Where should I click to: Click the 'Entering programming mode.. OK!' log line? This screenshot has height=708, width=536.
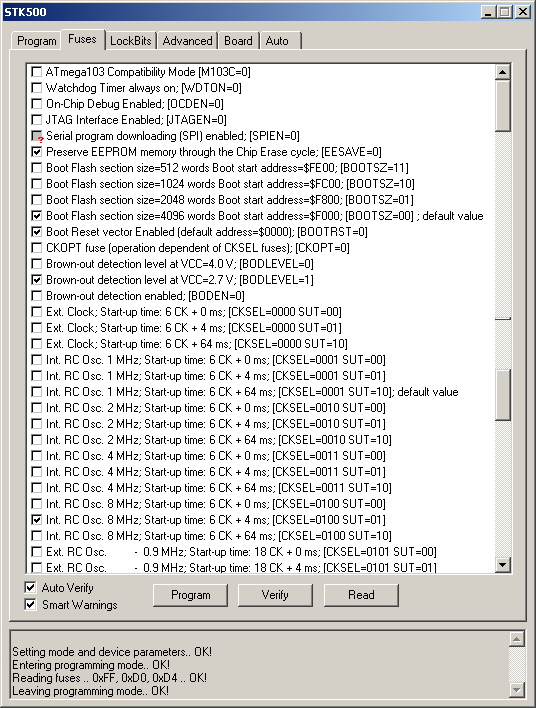point(91,665)
